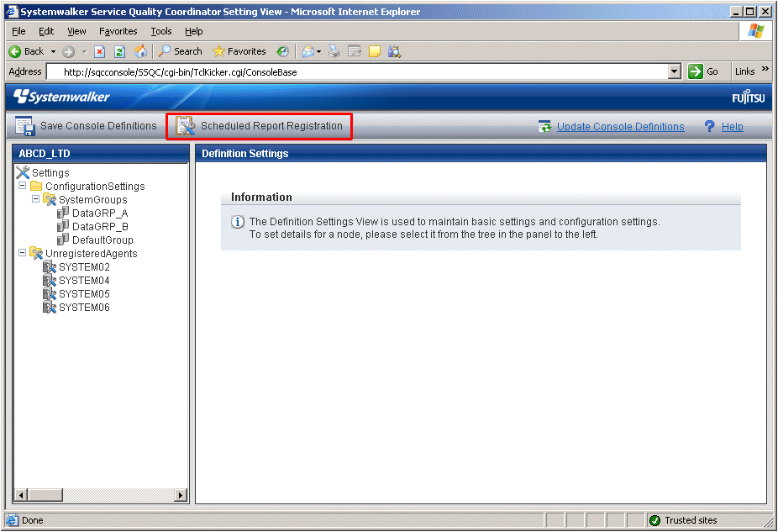Screen dimensions: 778x532
Task: Click the address bar URL field
Action: pos(357,72)
